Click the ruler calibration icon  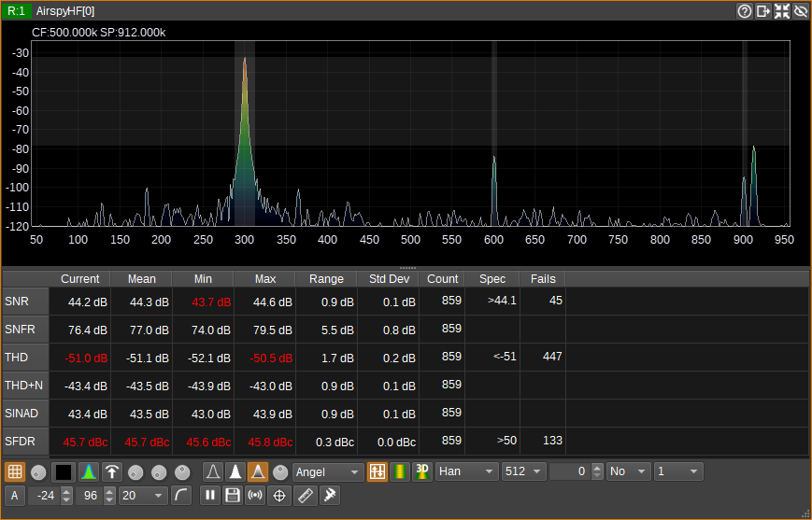[x=305, y=496]
